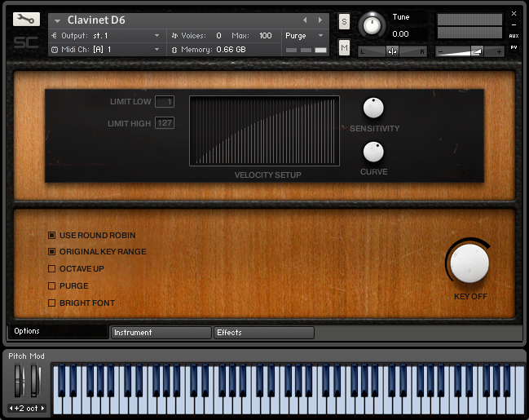Remove the instrument with the X icon
This screenshot has height=420, width=529.
(x=514, y=14)
